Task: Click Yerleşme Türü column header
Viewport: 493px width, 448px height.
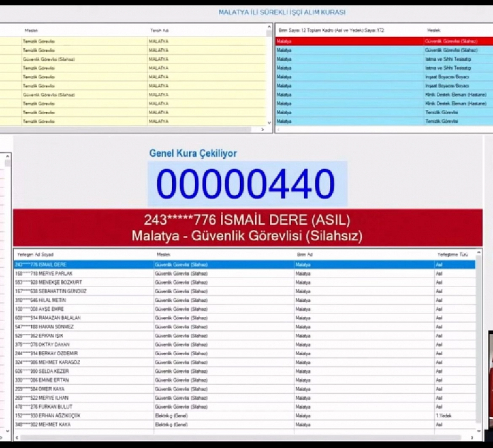Action: click(x=453, y=254)
